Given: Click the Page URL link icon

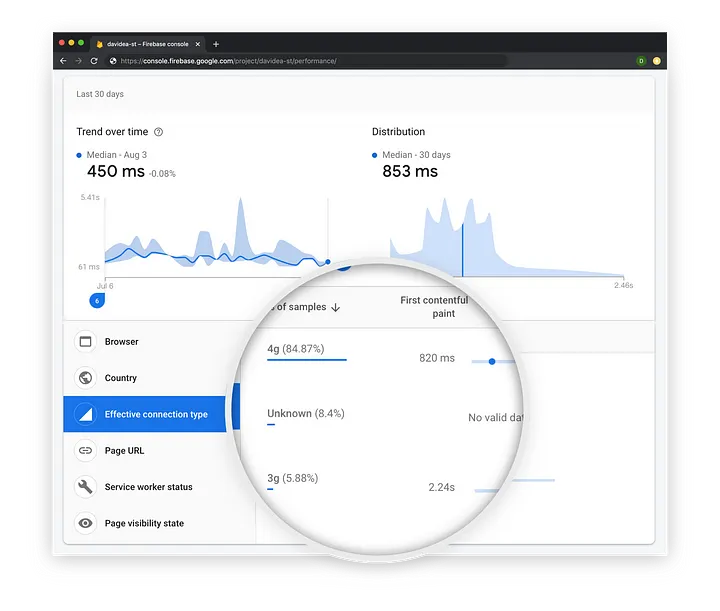Looking at the screenshot, I should click(x=85, y=450).
